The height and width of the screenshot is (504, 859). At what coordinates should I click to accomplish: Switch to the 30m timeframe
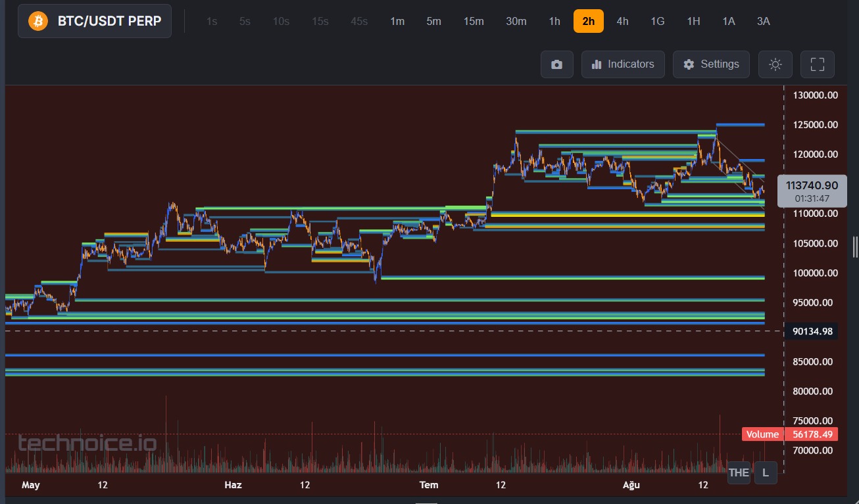(x=516, y=21)
